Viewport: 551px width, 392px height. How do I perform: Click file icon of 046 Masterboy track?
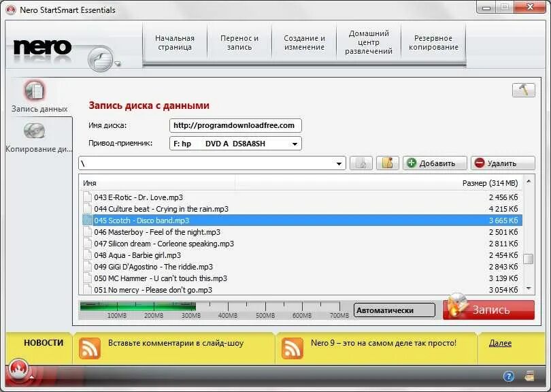(x=87, y=231)
